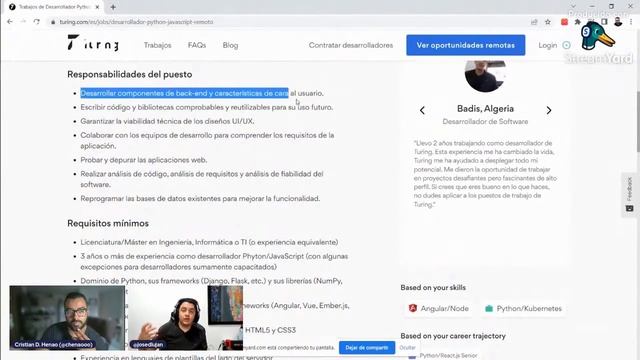Select the Angular/Node skill chip
Screen dimensions: 640x360
click(439, 309)
